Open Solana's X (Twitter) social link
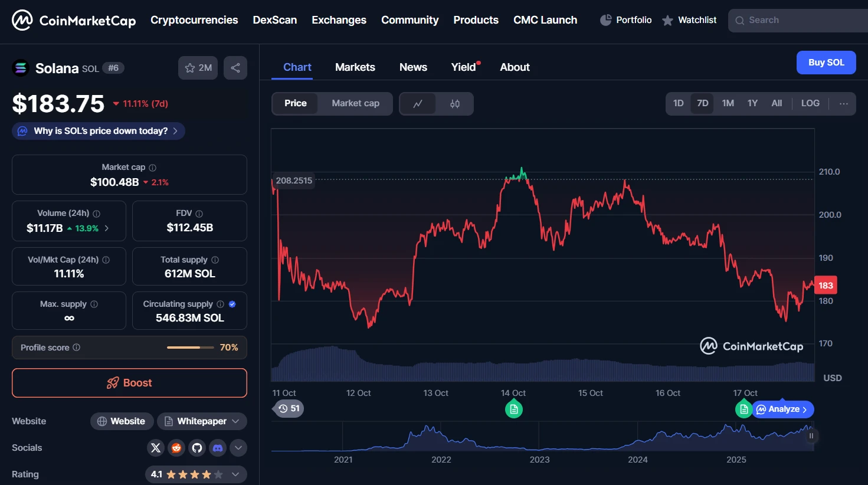868x485 pixels. [156, 448]
